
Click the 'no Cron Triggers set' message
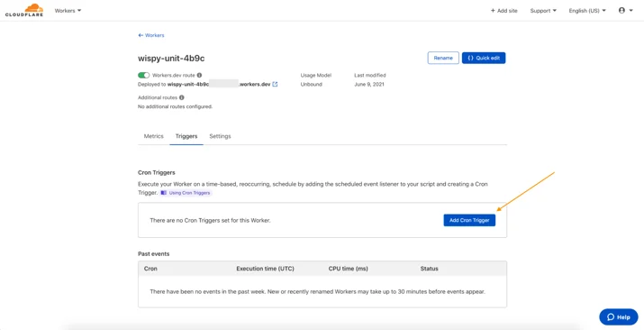[210, 220]
